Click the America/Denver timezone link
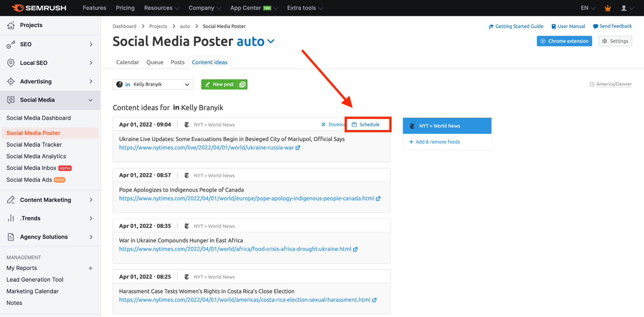The image size is (644, 317). (614, 84)
